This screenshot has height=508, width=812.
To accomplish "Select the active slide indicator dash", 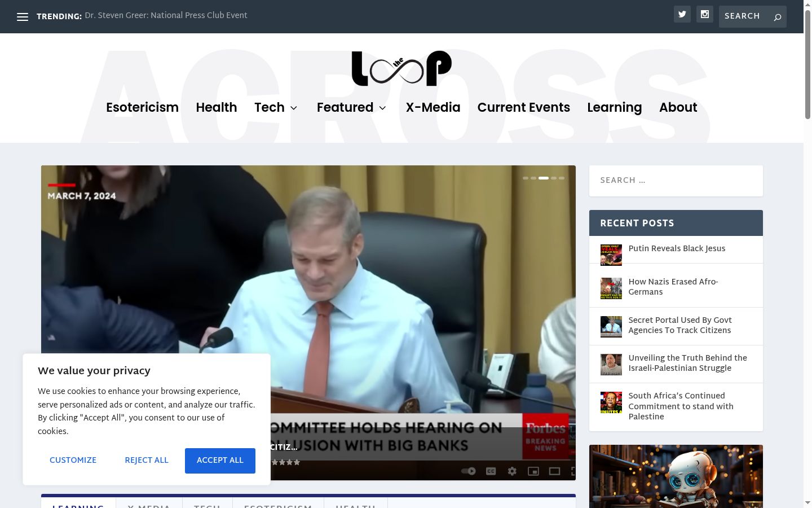I will click(544, 178).
